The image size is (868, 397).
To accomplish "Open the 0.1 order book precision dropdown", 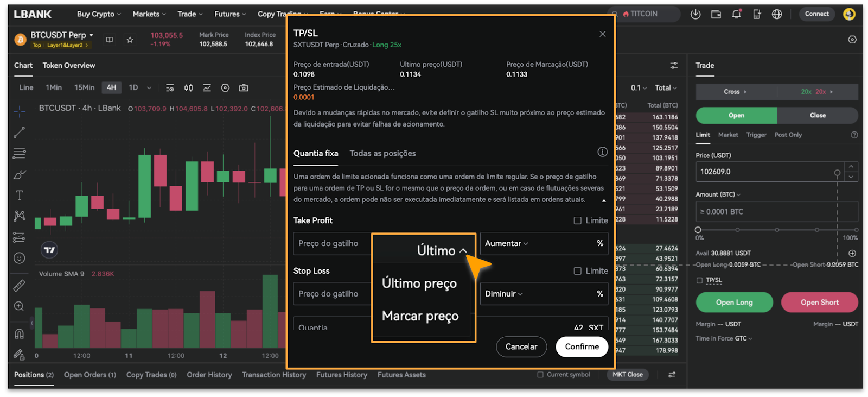I will (x=639, y=88).
